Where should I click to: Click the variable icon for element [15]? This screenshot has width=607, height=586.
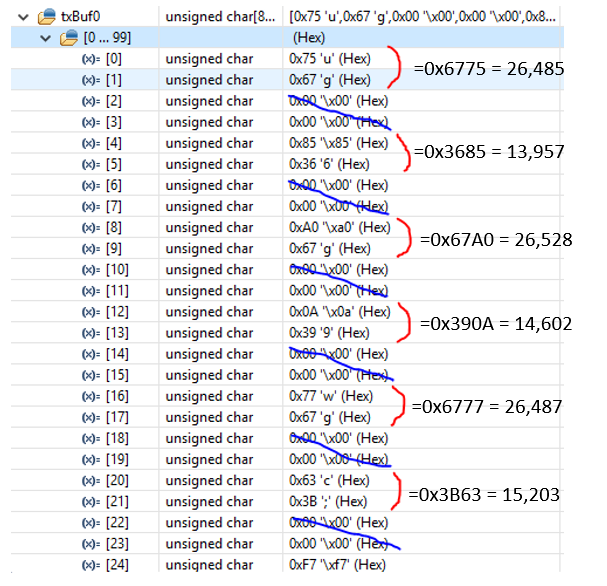(x=91, y=375)
